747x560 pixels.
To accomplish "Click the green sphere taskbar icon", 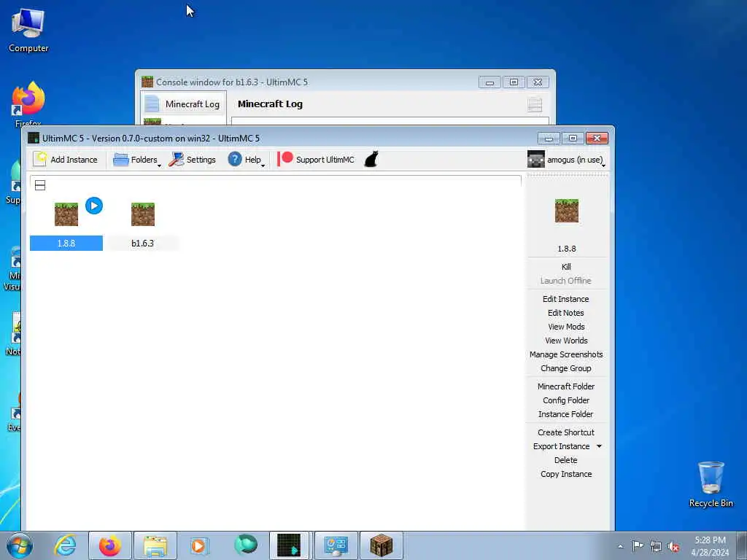I will pos(245,545).
